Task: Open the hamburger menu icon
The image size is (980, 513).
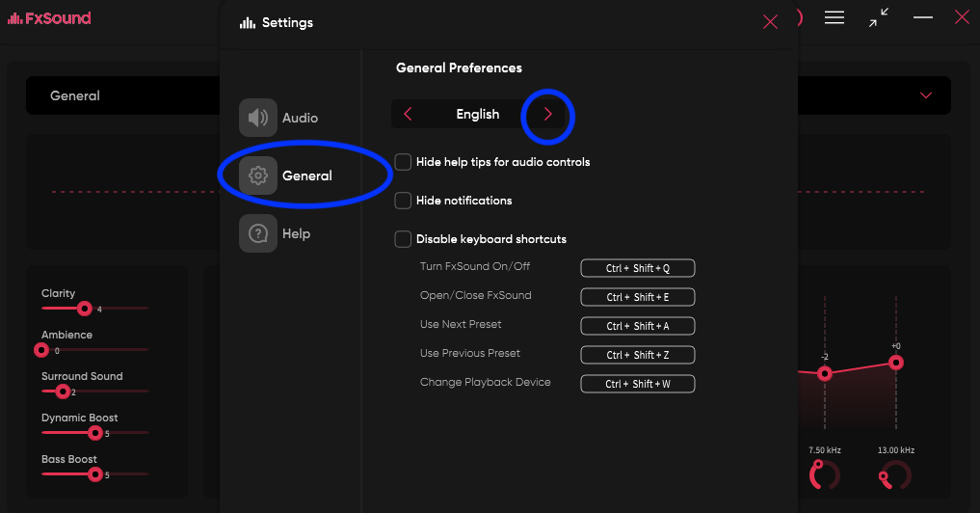Action: coord(834,17)
